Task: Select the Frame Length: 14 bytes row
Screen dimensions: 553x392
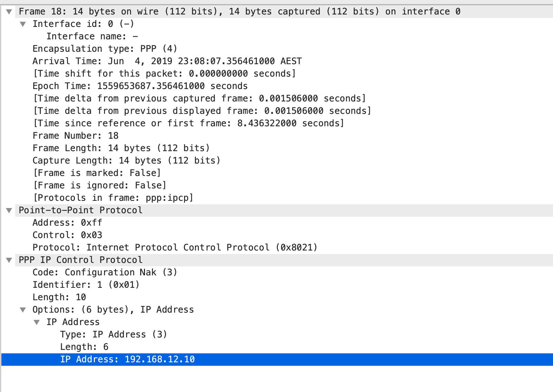Action: (x=121, y=148)
